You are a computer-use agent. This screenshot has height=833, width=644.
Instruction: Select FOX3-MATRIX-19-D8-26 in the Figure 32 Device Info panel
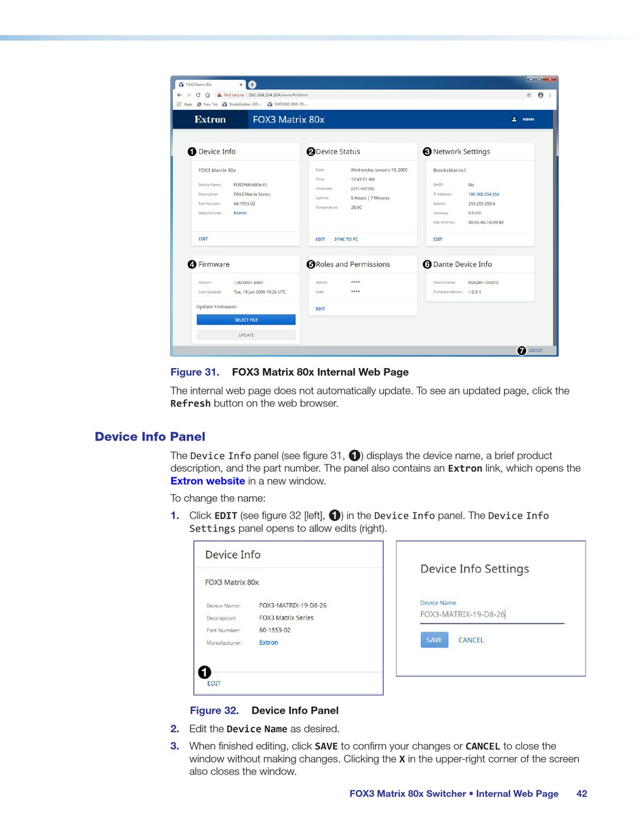click(293, 605)
